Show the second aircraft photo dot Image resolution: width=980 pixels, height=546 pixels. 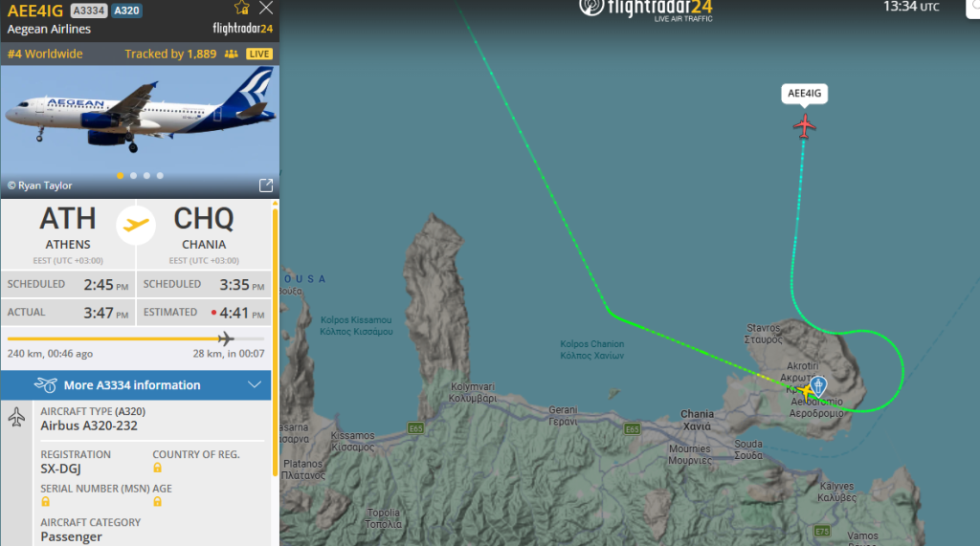[x=133, y=176]
